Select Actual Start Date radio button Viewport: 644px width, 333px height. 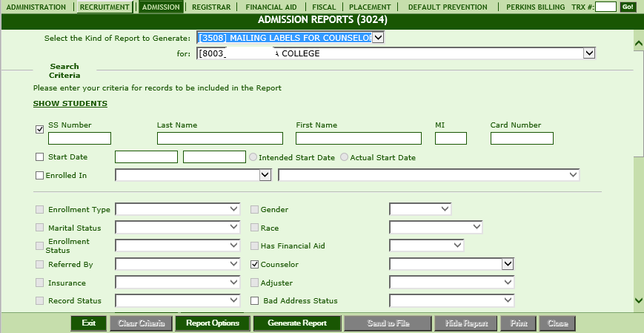(345, 157)
